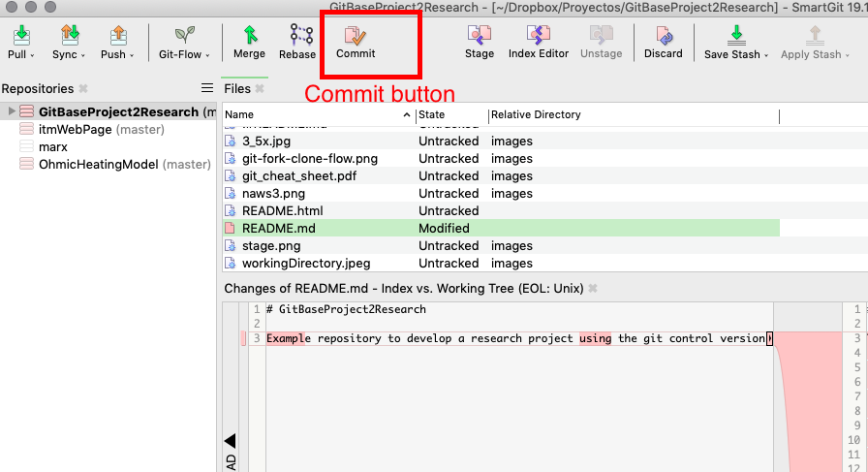Click the Discard changes icon

(664, 36)
